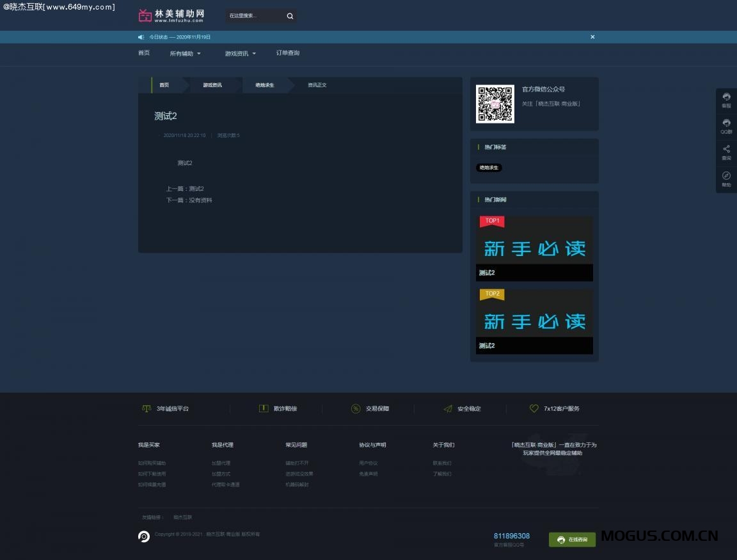Open the 帮助 compass icon in sidebar
737x560 pixels.
coord(726,179)
